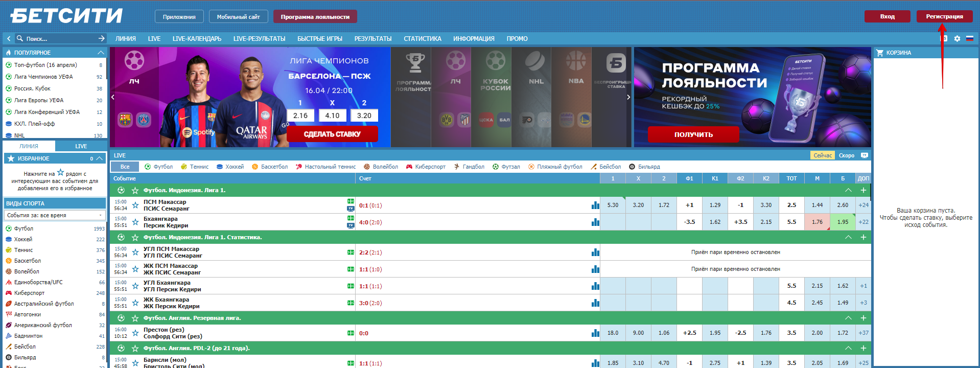
Task: Click the search submit arrow icon
Action: pos(101,39)
